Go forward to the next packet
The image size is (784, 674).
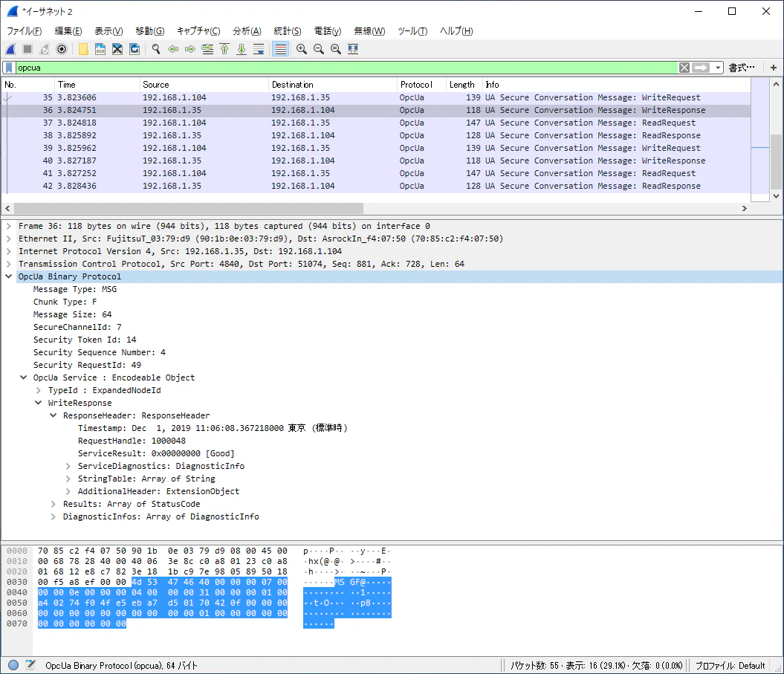(190, 49)
